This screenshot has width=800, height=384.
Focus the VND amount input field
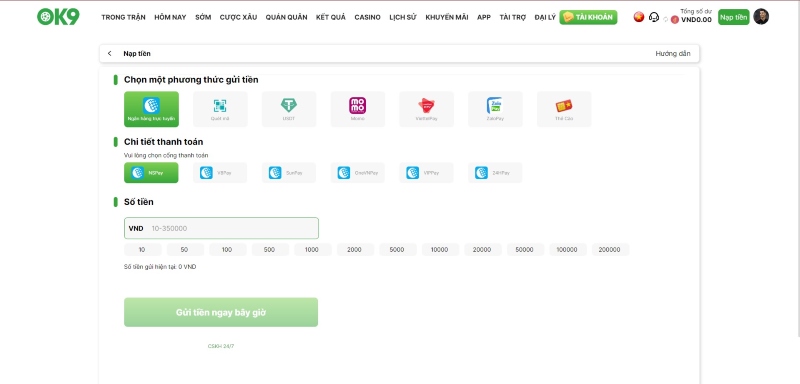click(x=221, y=228)
